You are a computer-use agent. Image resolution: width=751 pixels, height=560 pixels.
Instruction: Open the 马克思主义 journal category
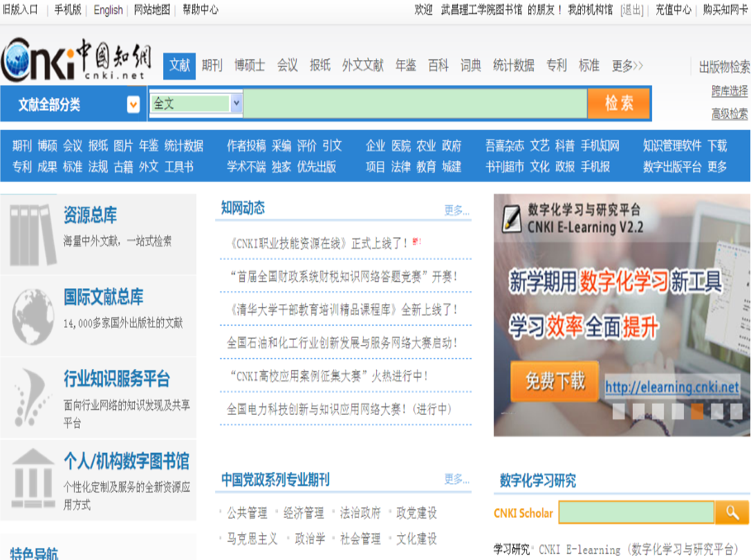coord(252,539)
